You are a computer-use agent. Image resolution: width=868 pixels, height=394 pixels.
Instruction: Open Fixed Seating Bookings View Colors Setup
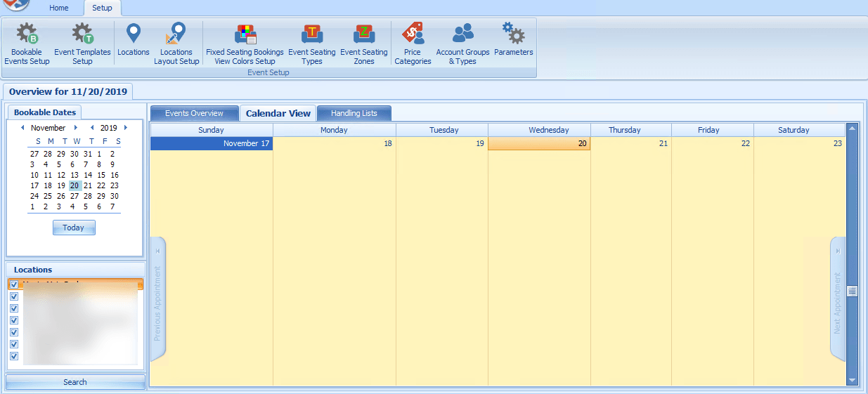point(245,44)
